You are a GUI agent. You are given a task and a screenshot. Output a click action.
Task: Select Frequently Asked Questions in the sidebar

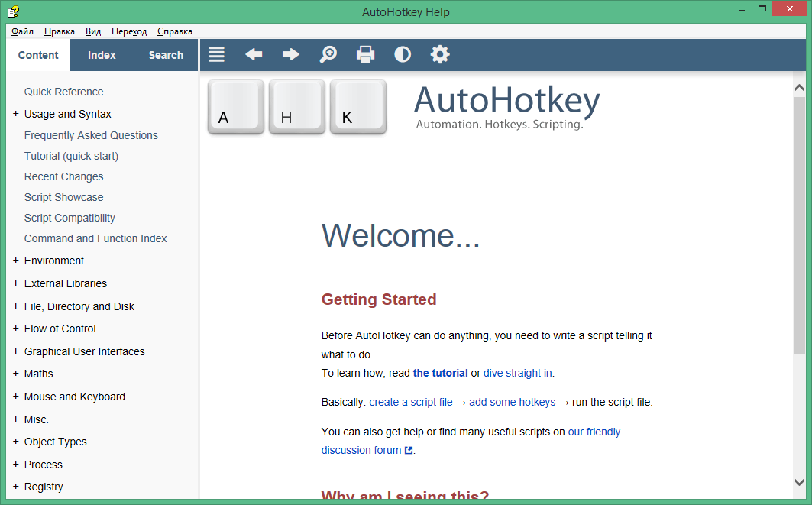point(91,134)
